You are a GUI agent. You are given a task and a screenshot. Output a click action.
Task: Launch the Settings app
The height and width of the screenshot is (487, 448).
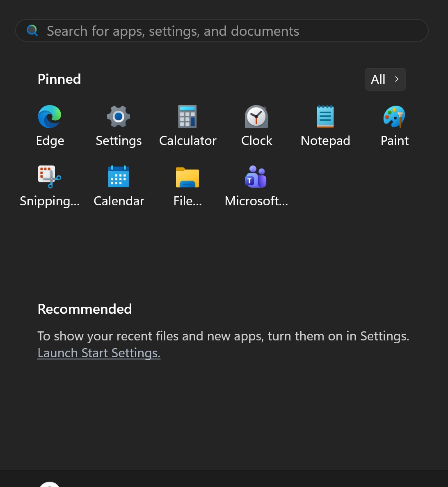pyautogui.click(x=118, y=125)
